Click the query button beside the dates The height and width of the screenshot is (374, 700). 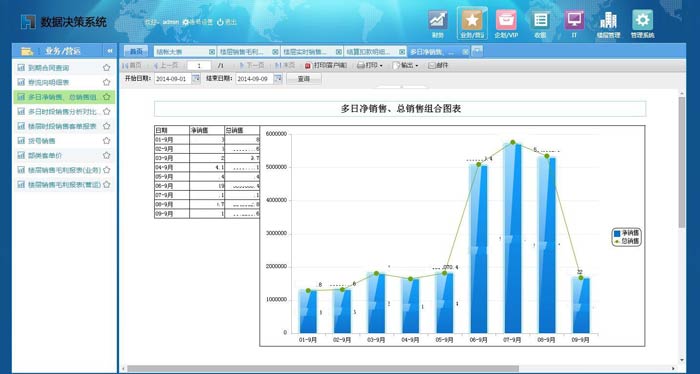(x=304, y=79)
